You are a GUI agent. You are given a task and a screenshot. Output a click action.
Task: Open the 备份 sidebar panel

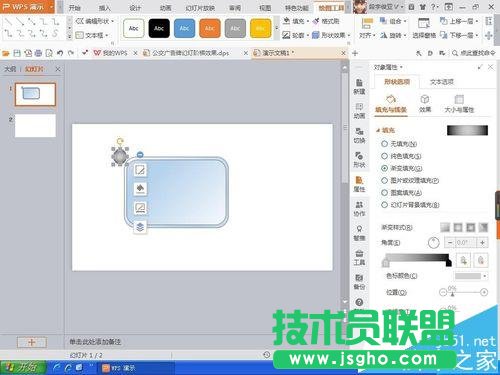(x=359, y=282)
